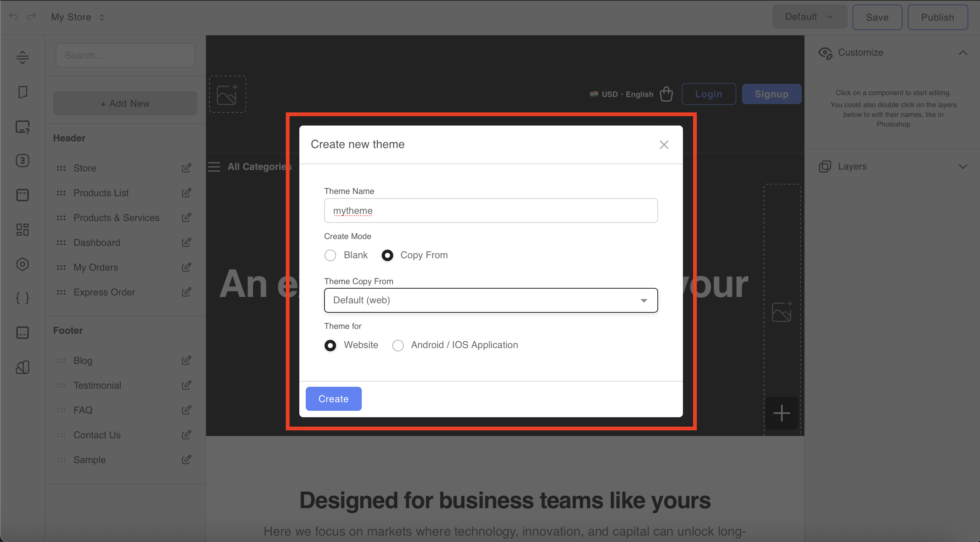Select the Blog footer item
The height and width of the screenshot is (542, 980).
coord(83,360)
